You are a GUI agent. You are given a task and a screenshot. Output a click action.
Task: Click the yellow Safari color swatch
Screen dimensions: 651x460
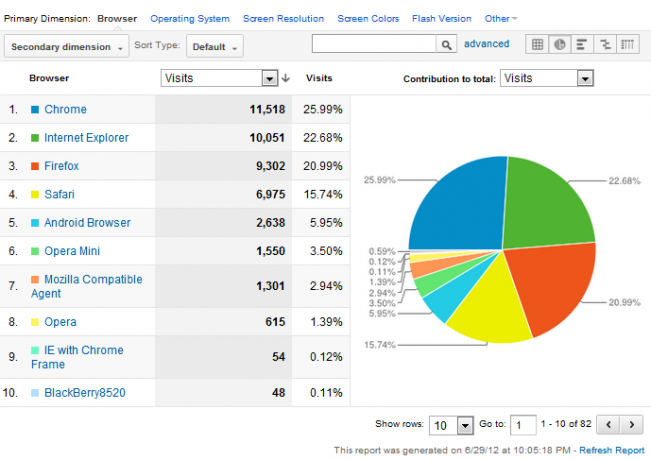coord(35,195)
